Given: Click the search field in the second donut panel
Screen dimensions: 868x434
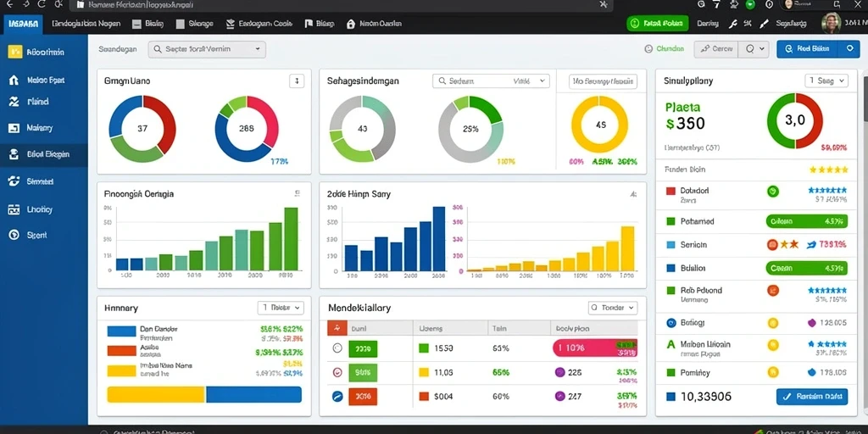Looking at the screenshot, I should [491, 81].
